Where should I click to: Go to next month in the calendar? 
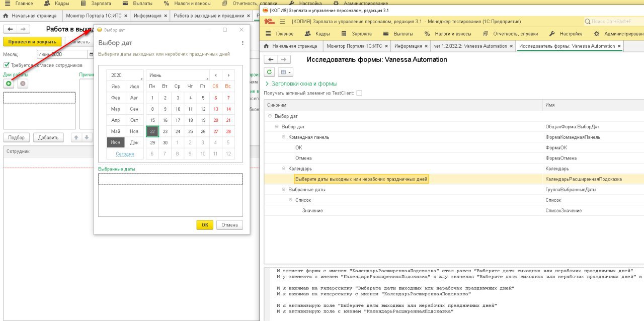tap(228, 75)
